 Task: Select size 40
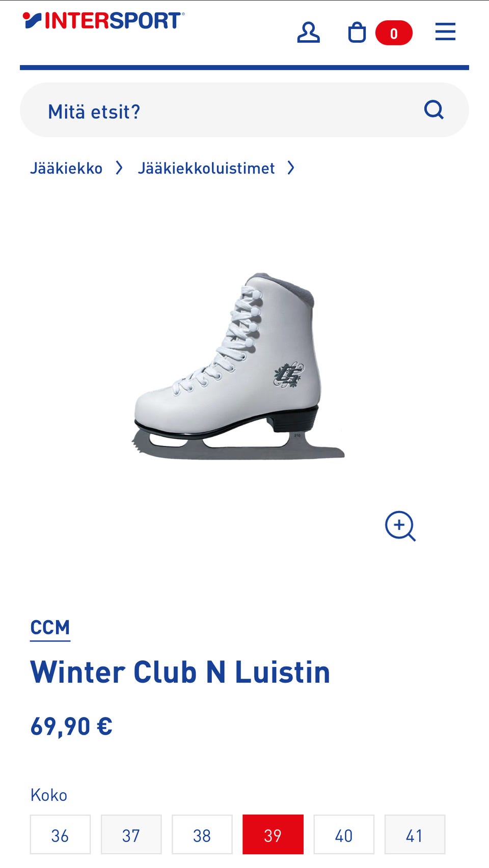point(344,834)
